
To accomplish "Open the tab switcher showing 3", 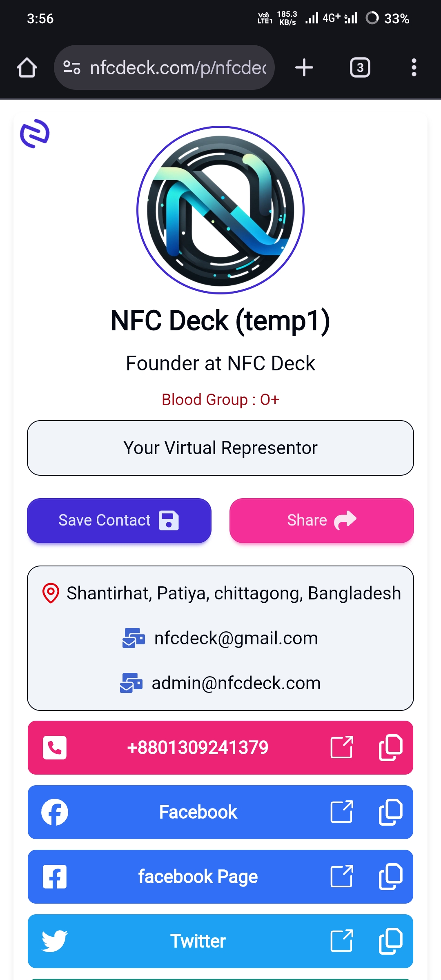I will (360, 67).
